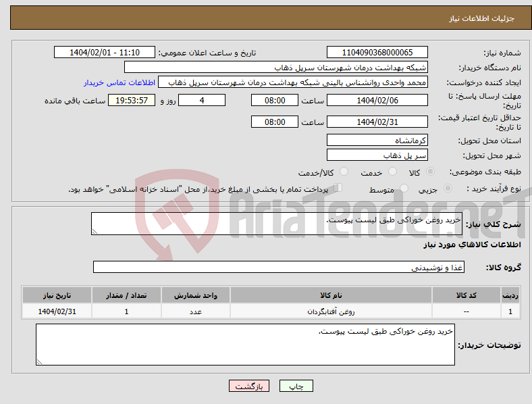This screenshot has height=404, width=532.
Task: Click the بازگشت (back) button
Action: [x=249, y=386]
